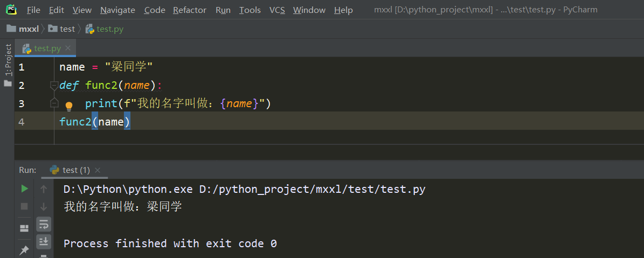Image resolution: width=644 pixels, height=258 pixels.
Task: Open the Navigate menu
Action: (117, 10)
